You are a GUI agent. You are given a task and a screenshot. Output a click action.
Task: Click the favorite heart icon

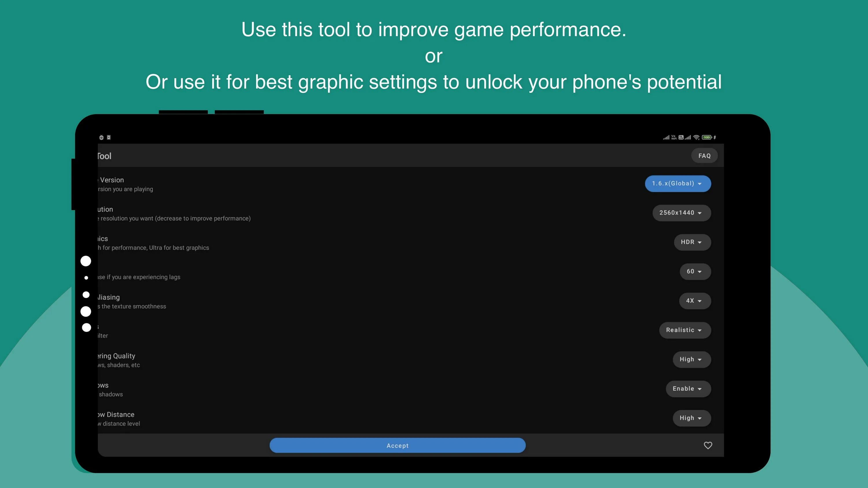tap(708, 445)
